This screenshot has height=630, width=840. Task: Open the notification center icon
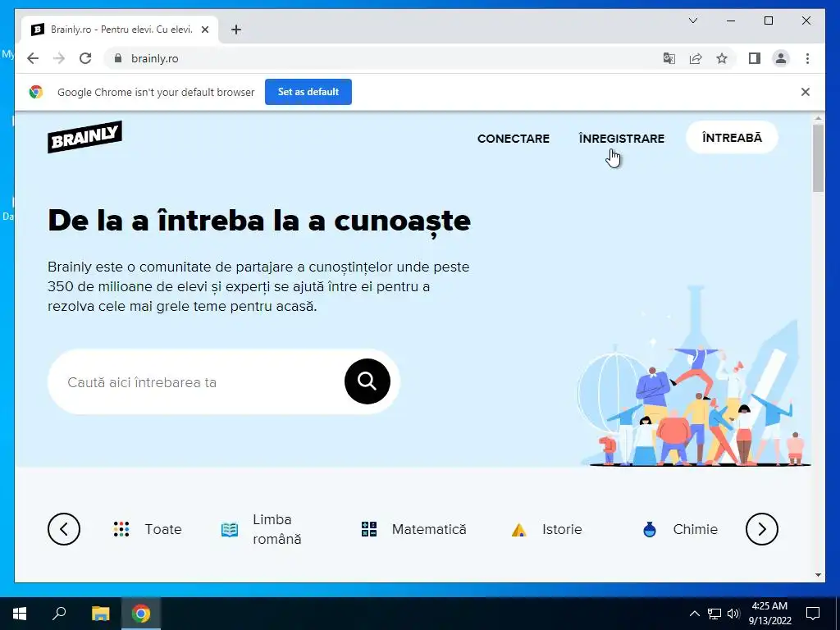813,614
